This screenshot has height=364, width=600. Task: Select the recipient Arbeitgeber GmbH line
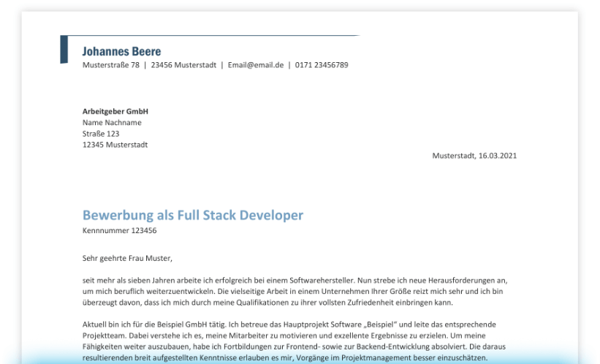click(115, 111)
